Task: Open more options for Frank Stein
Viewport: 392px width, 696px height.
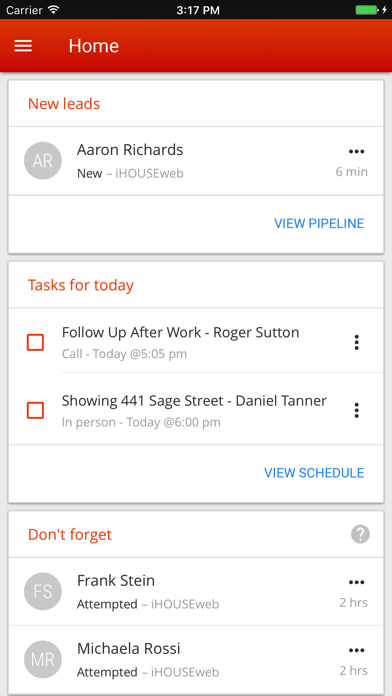Action: coord(356,582)
